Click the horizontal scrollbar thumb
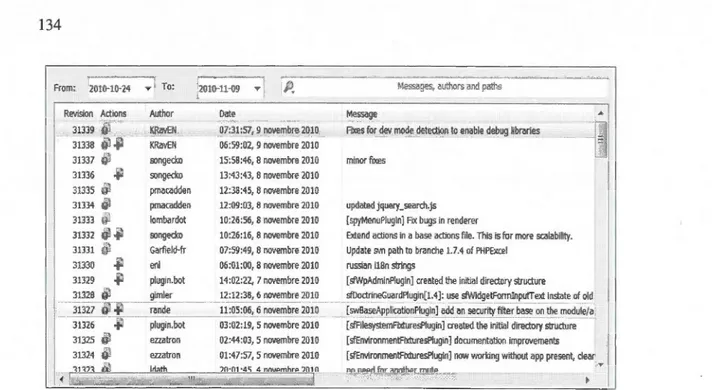712x390 pixels. (191, 379)
